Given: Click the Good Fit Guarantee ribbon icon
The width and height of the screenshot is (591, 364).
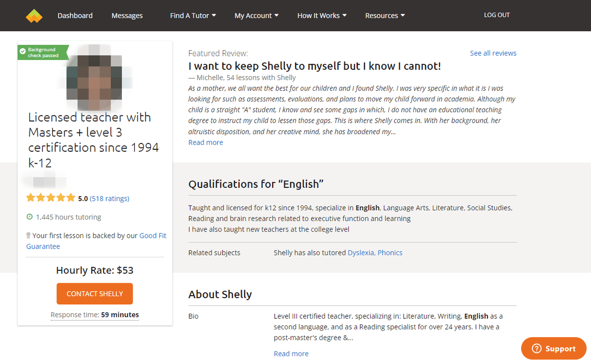Looking at the screenshot, I should pos(29,235).
